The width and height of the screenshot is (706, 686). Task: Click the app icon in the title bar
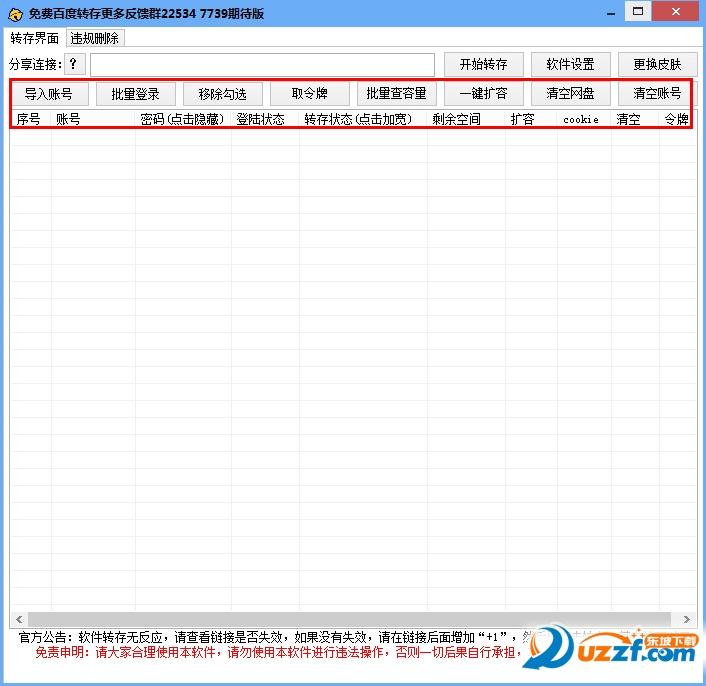14,13
